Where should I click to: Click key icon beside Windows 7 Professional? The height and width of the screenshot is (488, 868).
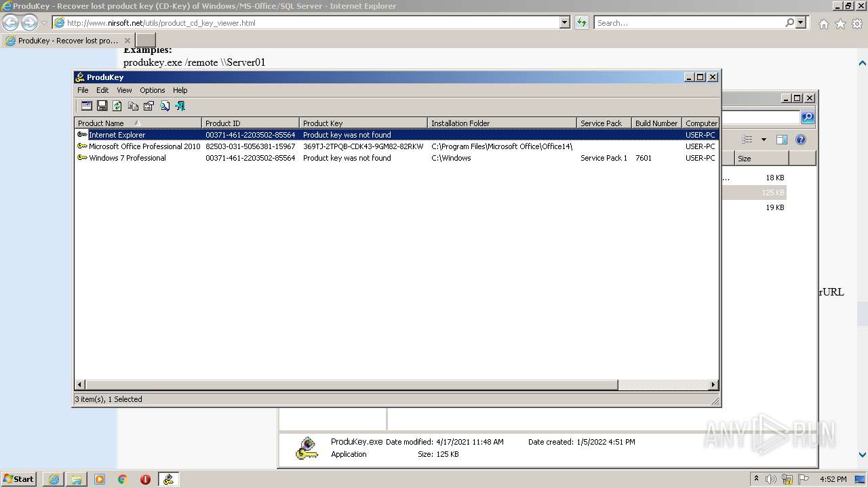tap(82, 158)
